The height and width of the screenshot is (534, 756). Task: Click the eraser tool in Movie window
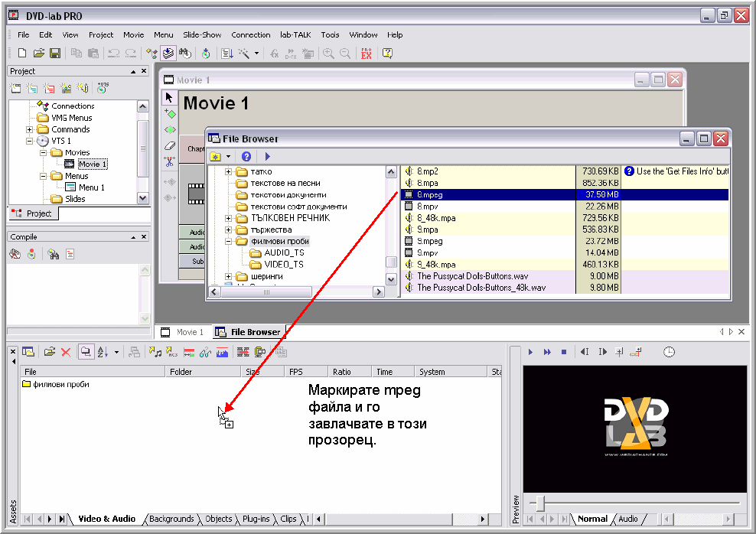(169, 145)
